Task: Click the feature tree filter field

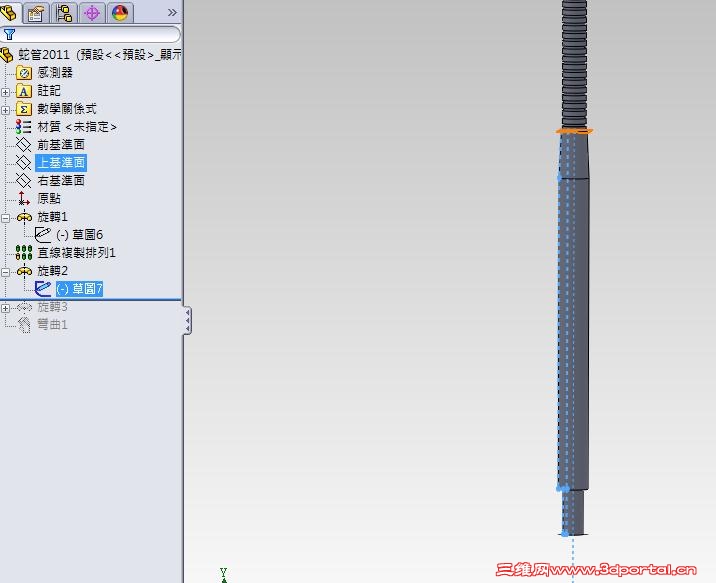Action: tap(90, 34)
